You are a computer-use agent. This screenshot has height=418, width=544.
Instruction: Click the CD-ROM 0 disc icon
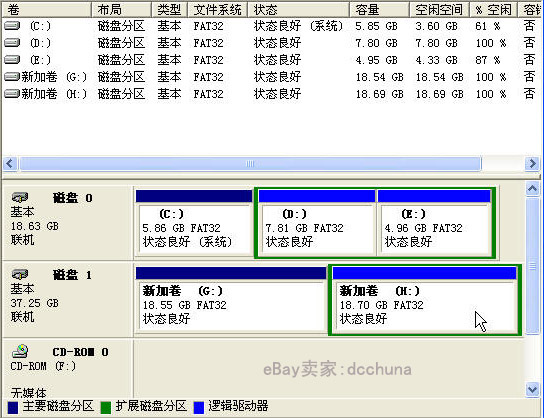click(20, 351)
